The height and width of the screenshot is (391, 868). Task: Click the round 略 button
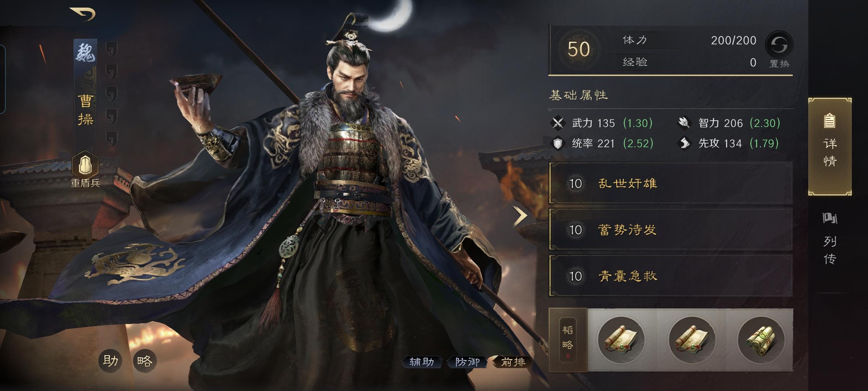coord(145,361)
